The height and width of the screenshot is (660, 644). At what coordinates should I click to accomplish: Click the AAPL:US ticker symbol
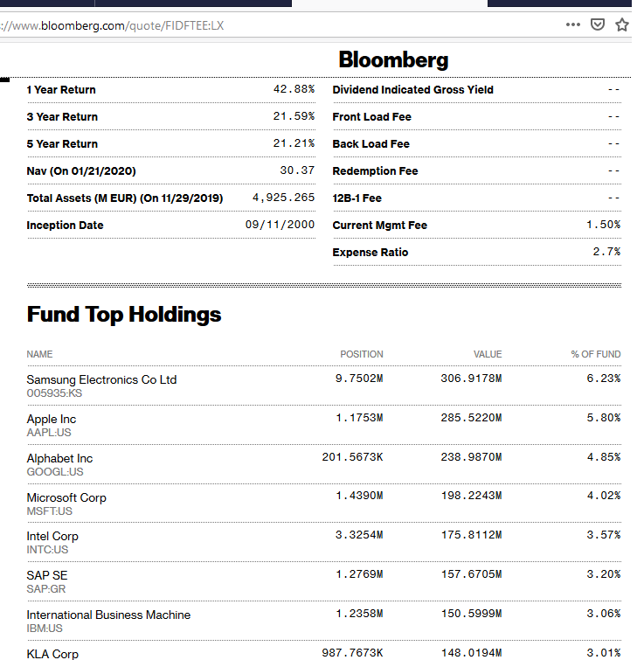click(49, 433)
